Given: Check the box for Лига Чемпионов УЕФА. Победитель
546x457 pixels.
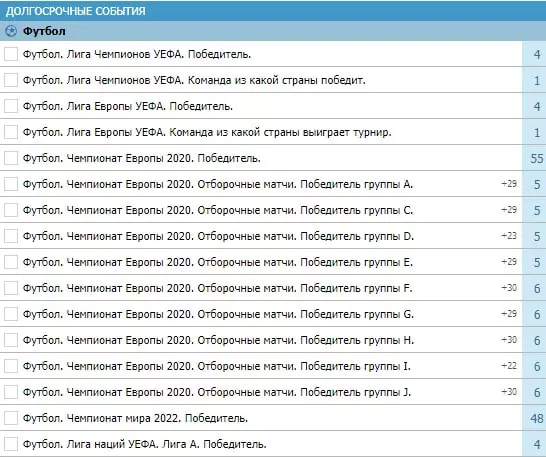Looking at the screenshot, I should 11,54.
